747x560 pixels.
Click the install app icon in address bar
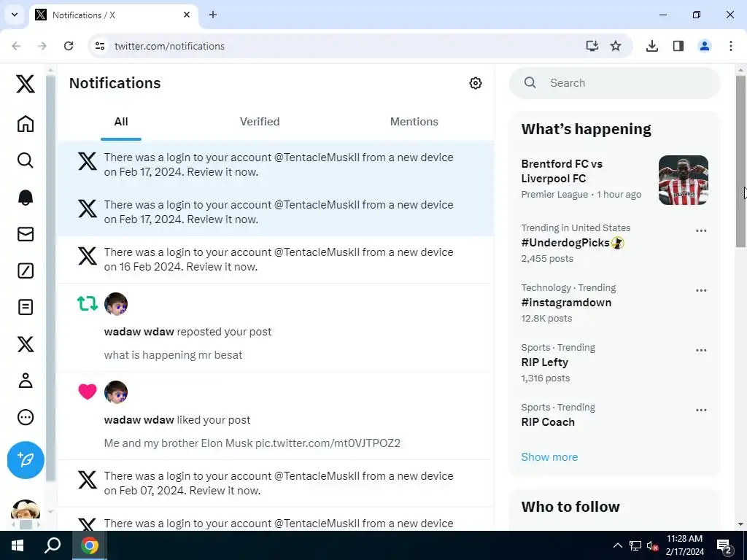click(592, 46)
